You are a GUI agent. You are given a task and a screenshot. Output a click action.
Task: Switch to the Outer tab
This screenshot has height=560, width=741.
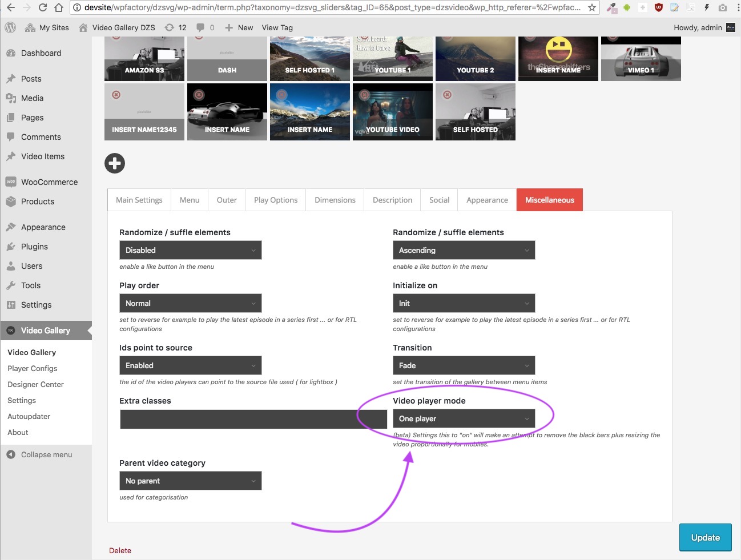click(x=227, y=200)
